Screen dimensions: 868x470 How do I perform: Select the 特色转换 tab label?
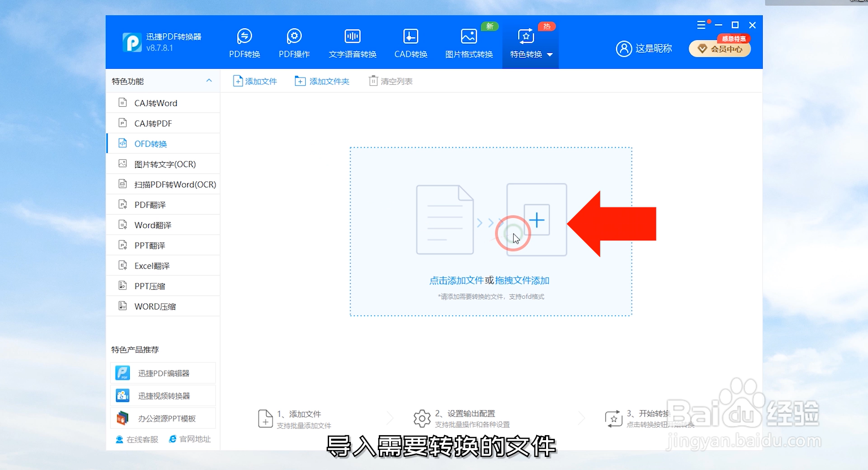(526, 54)
